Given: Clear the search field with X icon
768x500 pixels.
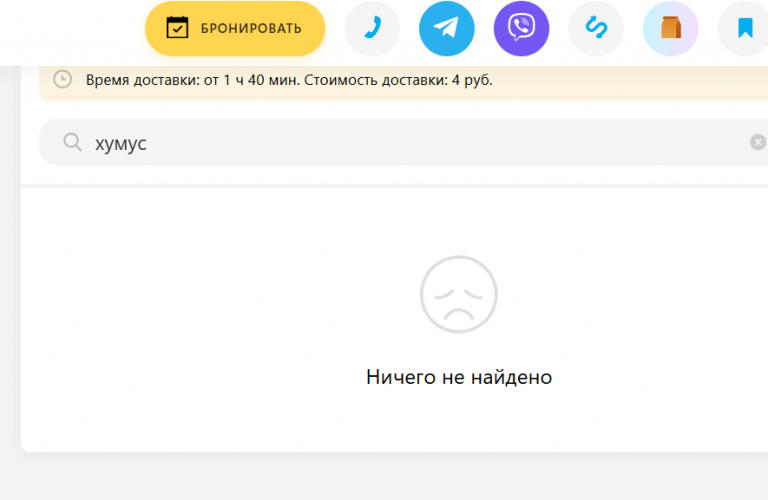Looking at the screenshot, I should tap(758, 142).
